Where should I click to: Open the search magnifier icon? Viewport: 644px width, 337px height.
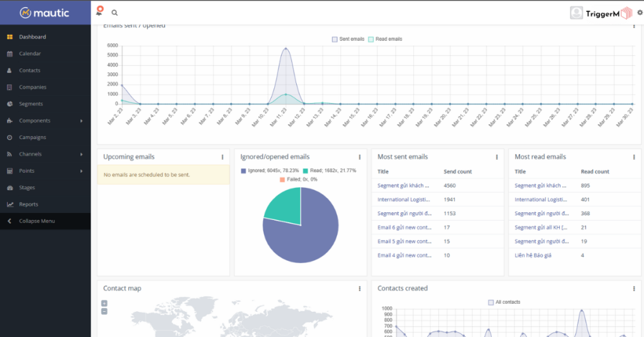point(114,13)
